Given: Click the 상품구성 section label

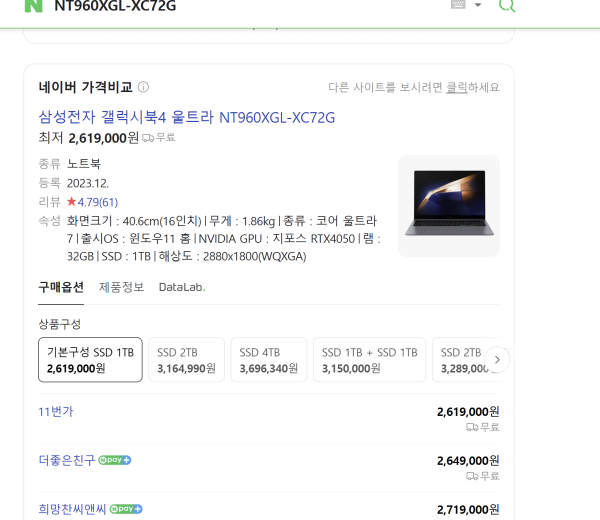Looking at the screenshot, I should click(x=60, y=324).
